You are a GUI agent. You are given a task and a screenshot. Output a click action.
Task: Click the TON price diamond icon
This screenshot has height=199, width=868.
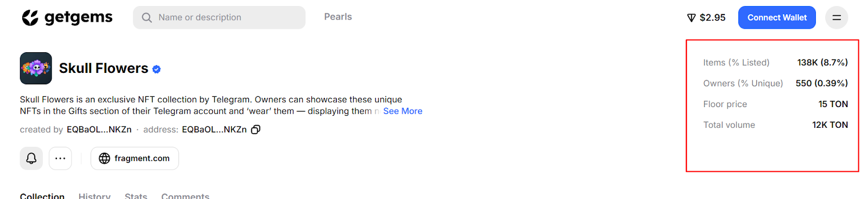691,18
